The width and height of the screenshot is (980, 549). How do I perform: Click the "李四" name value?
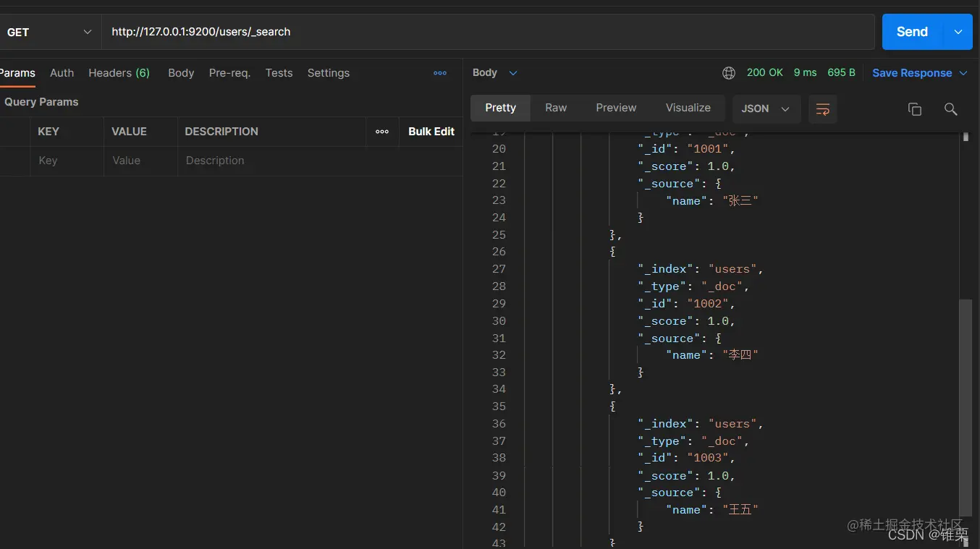point(740,355)
